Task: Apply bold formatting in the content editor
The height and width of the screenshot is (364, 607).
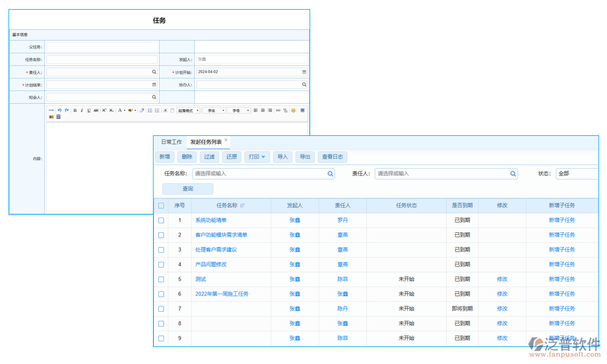Action: 75,110
